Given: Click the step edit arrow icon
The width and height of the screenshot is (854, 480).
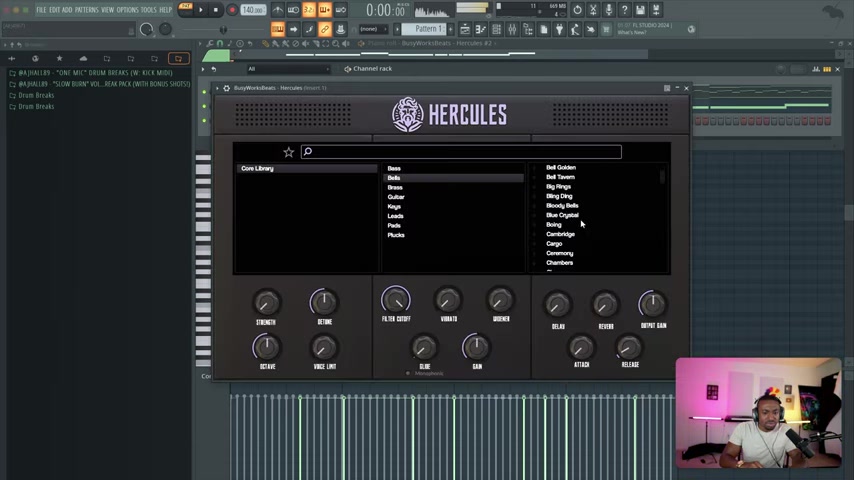Looking at the screenshot, I should click(293, 29).
